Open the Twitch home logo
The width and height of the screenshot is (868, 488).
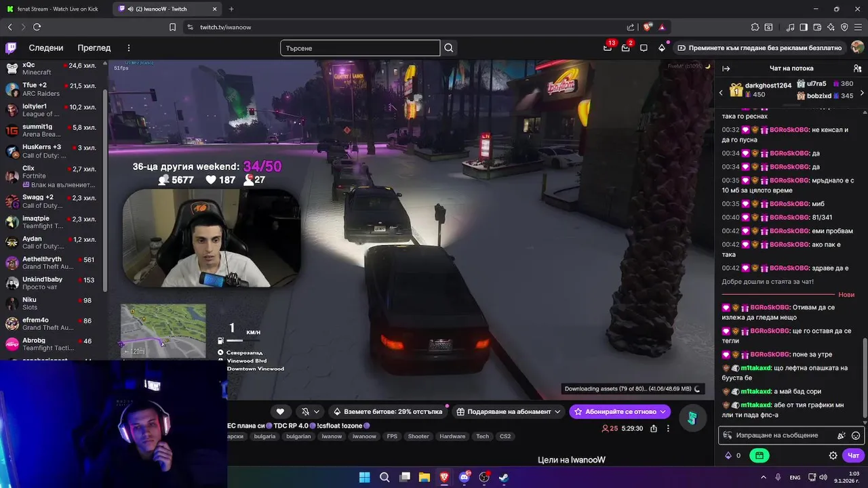point(11,48)
